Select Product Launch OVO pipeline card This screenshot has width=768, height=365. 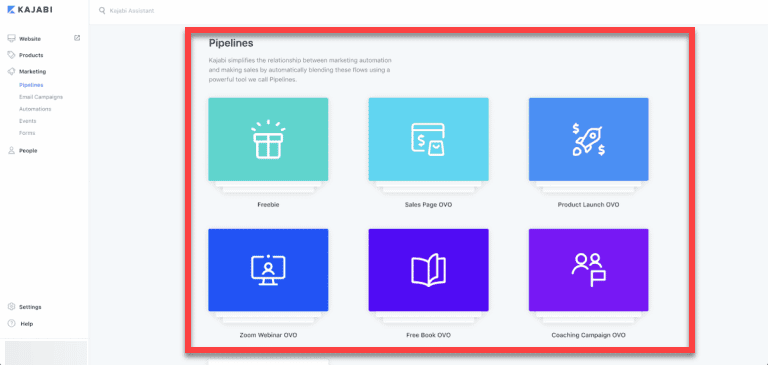tap(588, 140)
